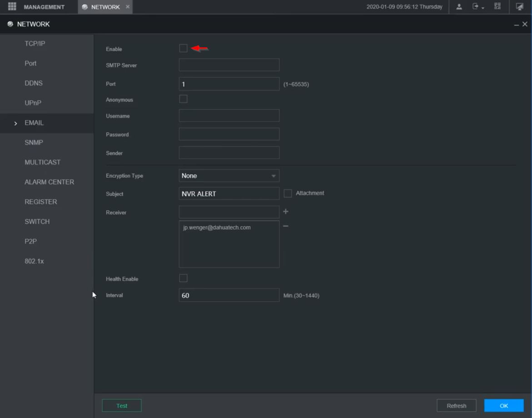Check the Attachment checkbox

click(288, 194)
